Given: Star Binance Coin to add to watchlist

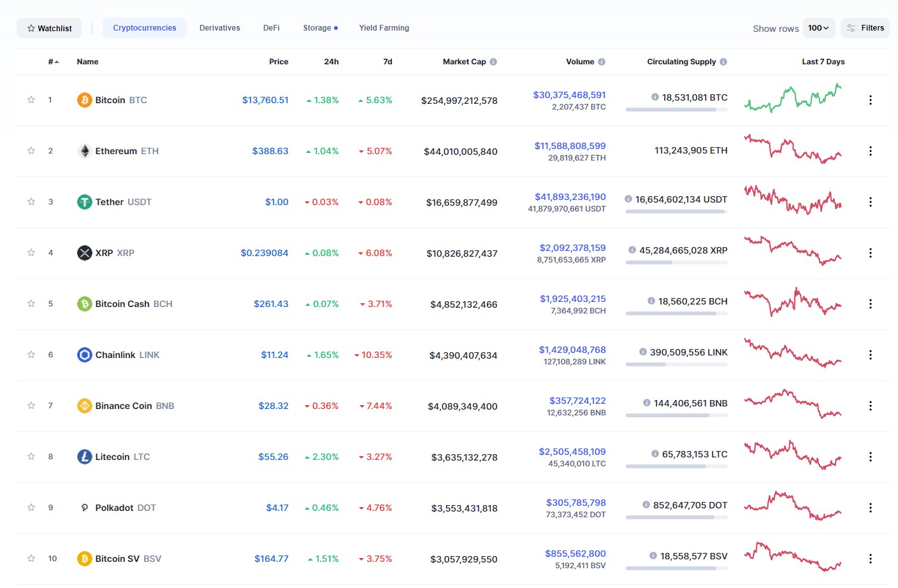Looking at the screenshot, I should coord(31,405).
